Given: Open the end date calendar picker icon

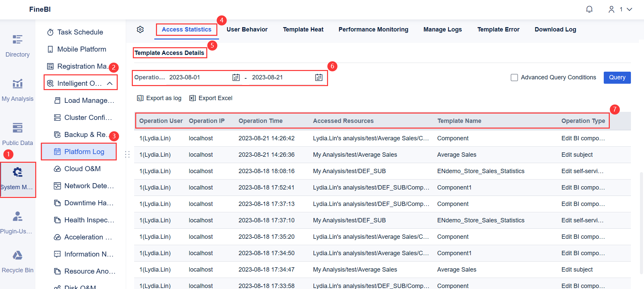Looking at the screenshot, I should click(319, 77).
